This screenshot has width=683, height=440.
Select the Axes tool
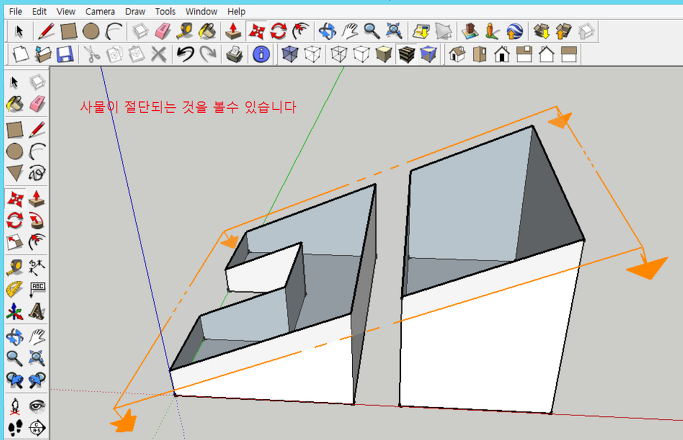click(14, 311)
